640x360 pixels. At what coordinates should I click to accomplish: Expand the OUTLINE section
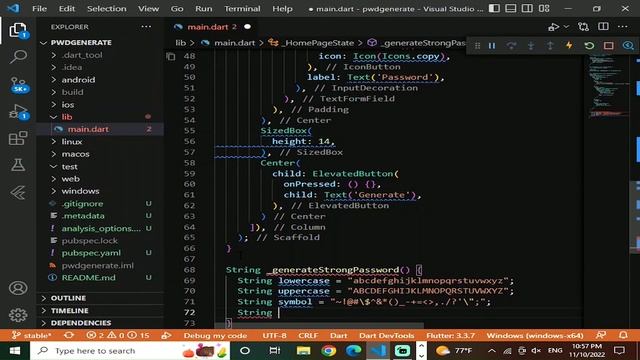tap(68, 298)
